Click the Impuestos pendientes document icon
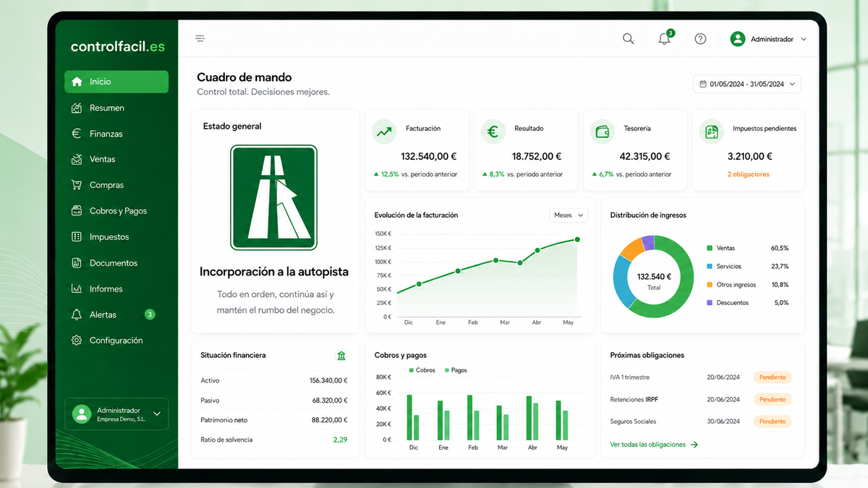The image size is (868, 488). point(712,132)
